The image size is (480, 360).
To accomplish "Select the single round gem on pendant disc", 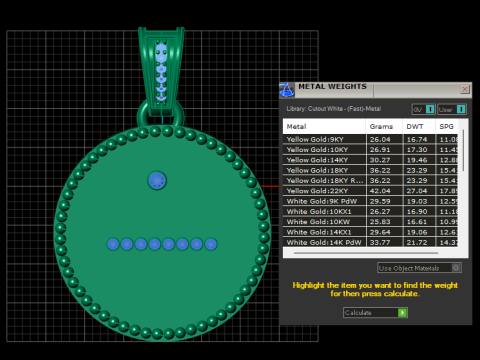I will 157,181.
